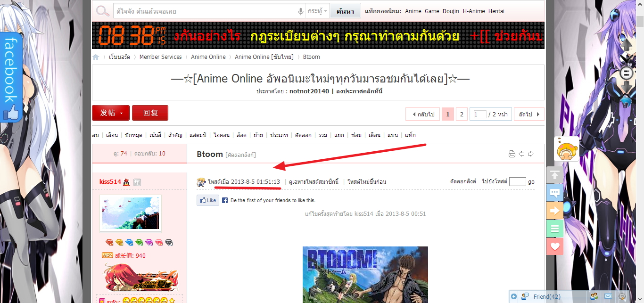The height and width of the screenshot is (303, 644).
Task: Click the blue reply bubble floating button
Action: tap(555, 193)
